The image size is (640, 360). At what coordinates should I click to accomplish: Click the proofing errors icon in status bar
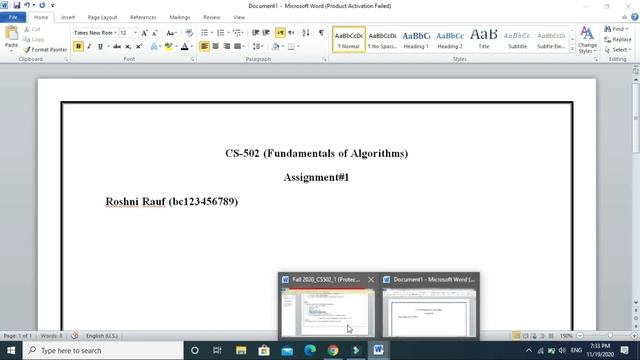(x=75, y=336)
